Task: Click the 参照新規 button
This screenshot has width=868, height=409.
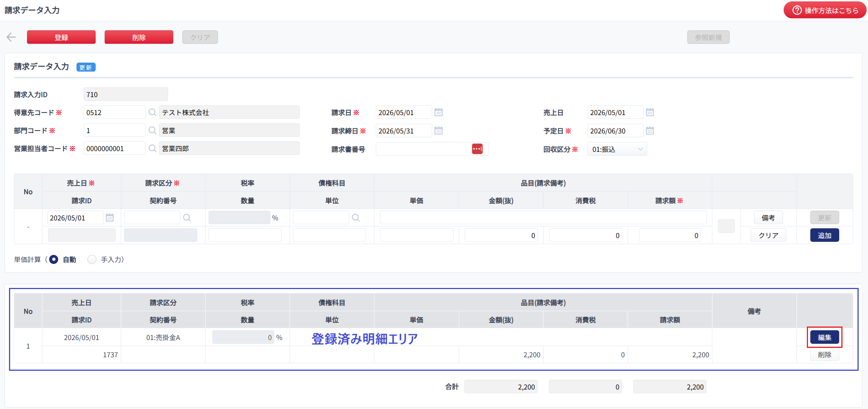Action: coord(708,37)
